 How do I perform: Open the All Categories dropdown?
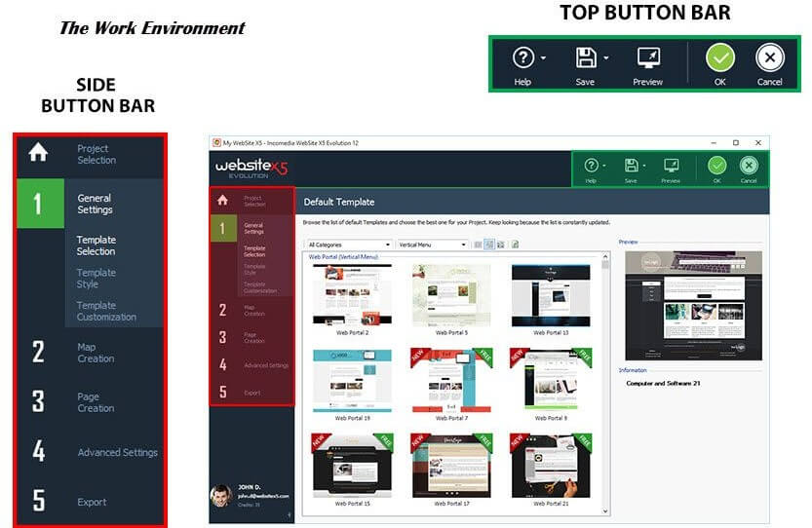[x=349, y=245]
